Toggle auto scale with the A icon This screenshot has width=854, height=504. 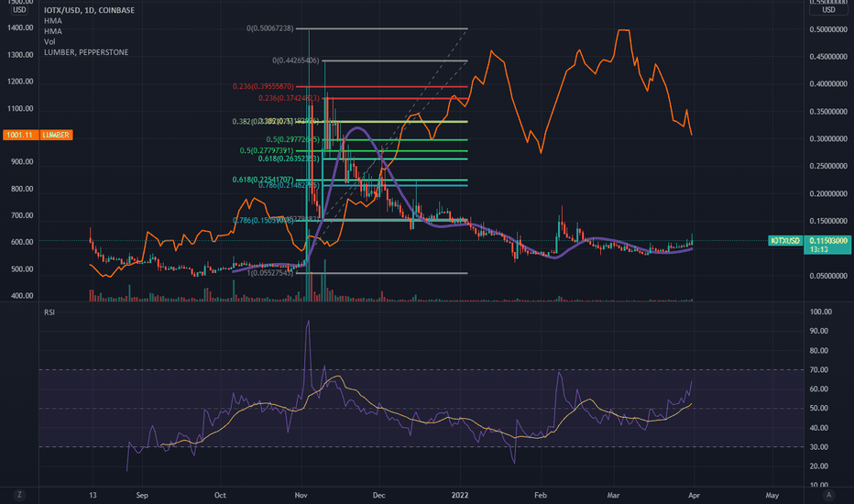click(829, 495)
